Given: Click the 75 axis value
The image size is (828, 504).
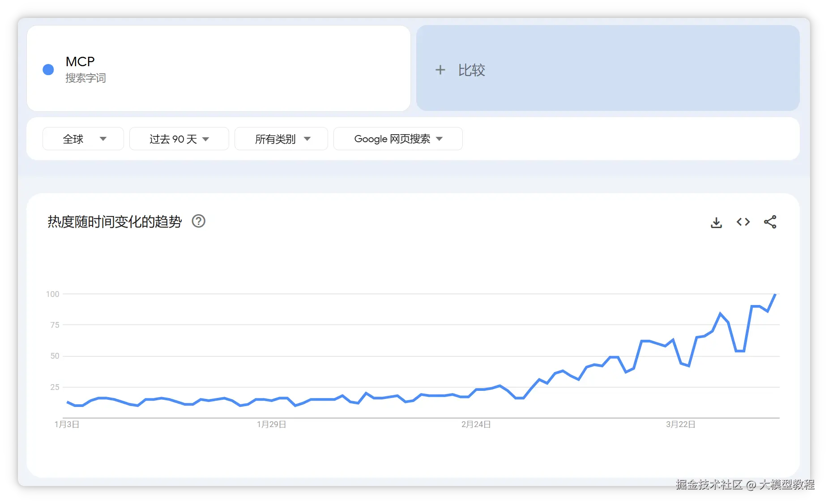Looking at the screenshot, I should (55, 325).
